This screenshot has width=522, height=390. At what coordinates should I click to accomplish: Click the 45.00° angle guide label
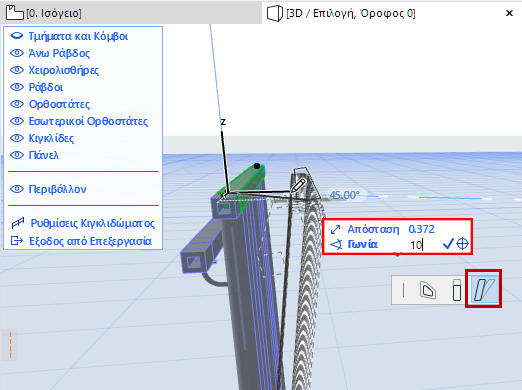coord(345,195)
